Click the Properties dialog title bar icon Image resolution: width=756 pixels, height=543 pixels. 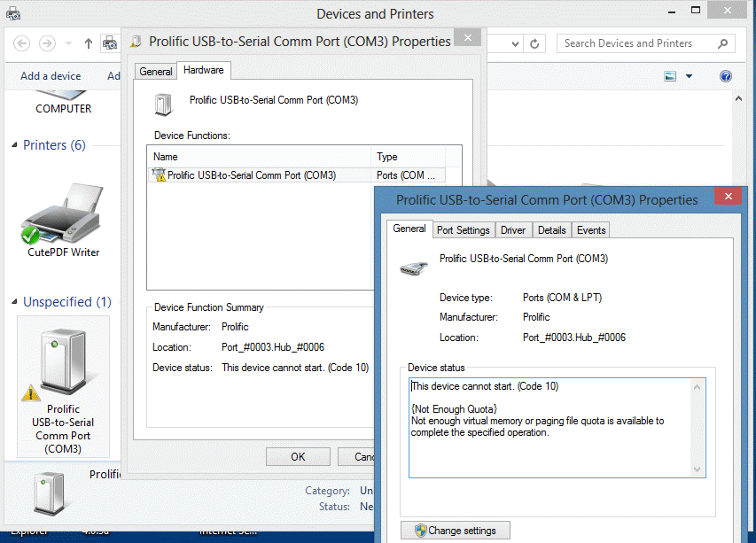[x=136, y=42]
